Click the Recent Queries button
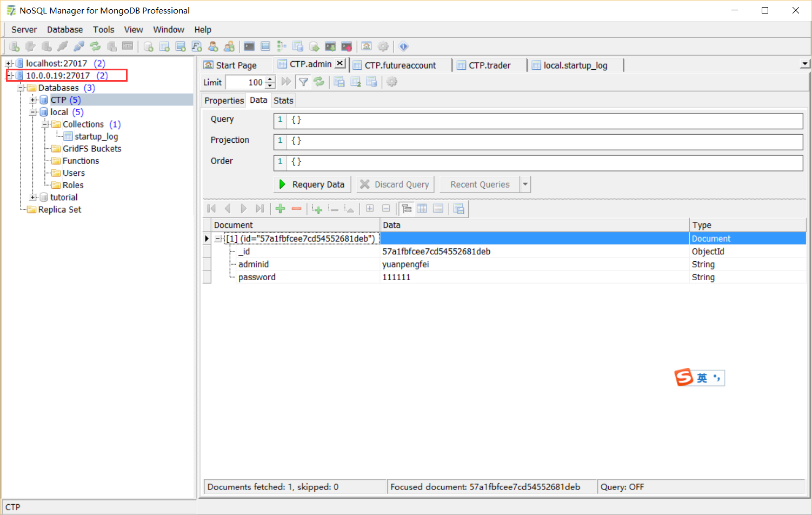Image resolution: width=812 pixels, height=515 pixels. pyautogui.click(x=480, y=184)
